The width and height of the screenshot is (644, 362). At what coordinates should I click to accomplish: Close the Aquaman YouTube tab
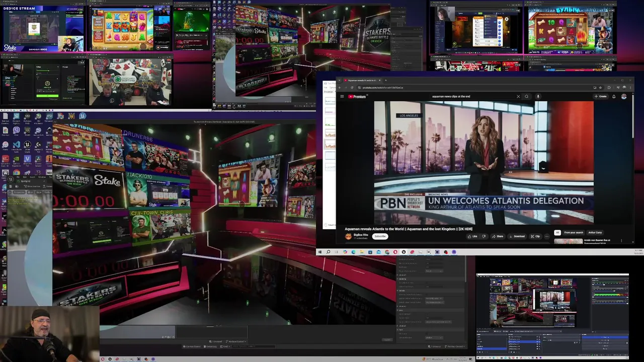click(379, 80)
